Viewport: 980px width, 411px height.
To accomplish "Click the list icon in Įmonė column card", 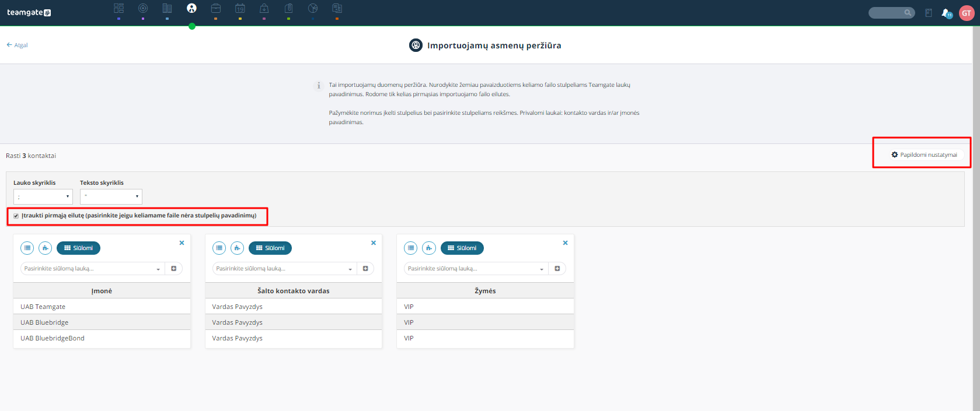I will tap(27, 248).
